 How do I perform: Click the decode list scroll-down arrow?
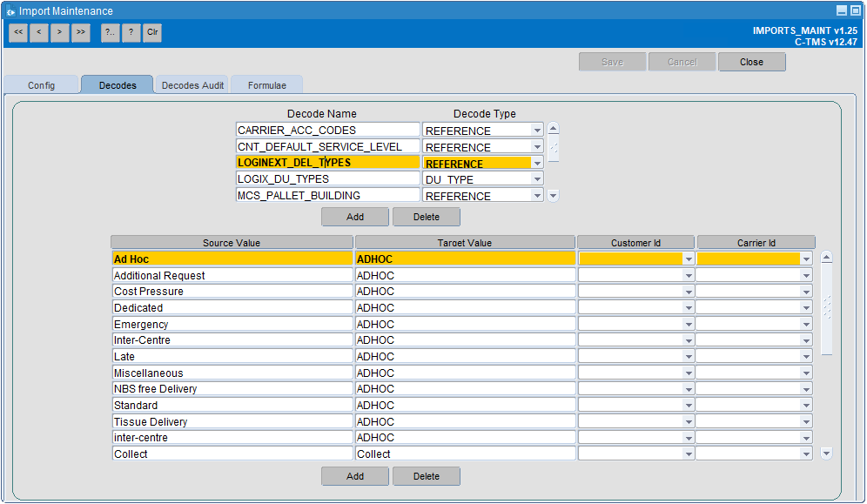point(553,196)
